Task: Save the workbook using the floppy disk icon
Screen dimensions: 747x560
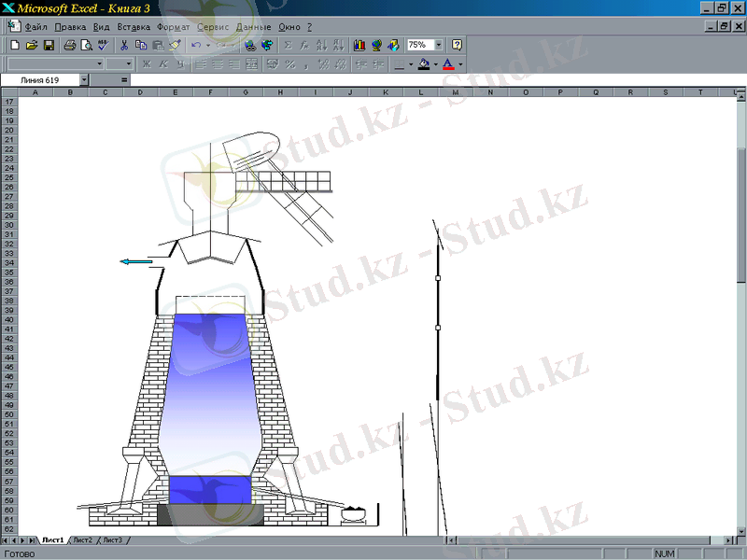Action: pos(49,45)
